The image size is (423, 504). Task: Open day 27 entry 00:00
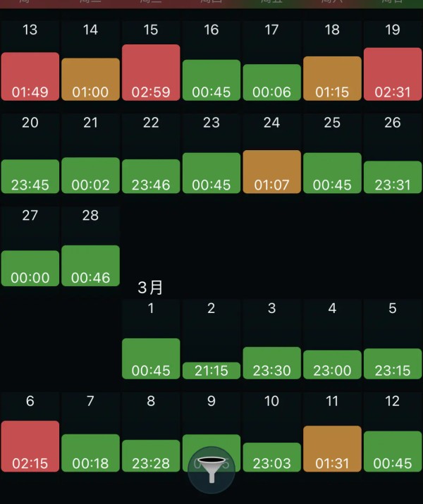30,269
